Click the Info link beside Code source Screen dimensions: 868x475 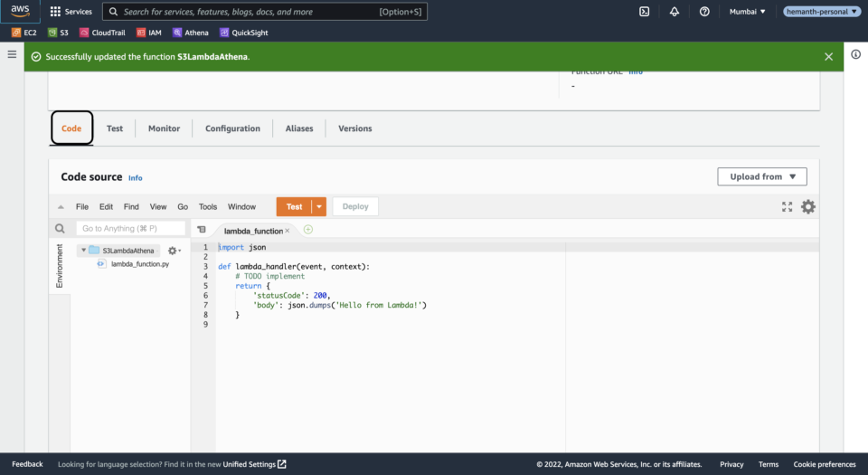[x=135, y=178]
